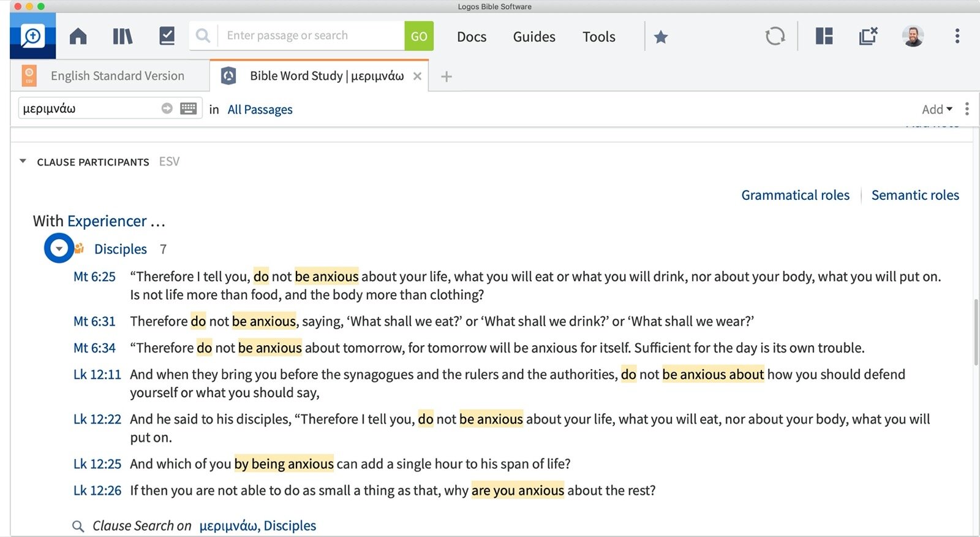Click highlighted 'are you anxious' in Lk 12:26

tap(518, 490)
